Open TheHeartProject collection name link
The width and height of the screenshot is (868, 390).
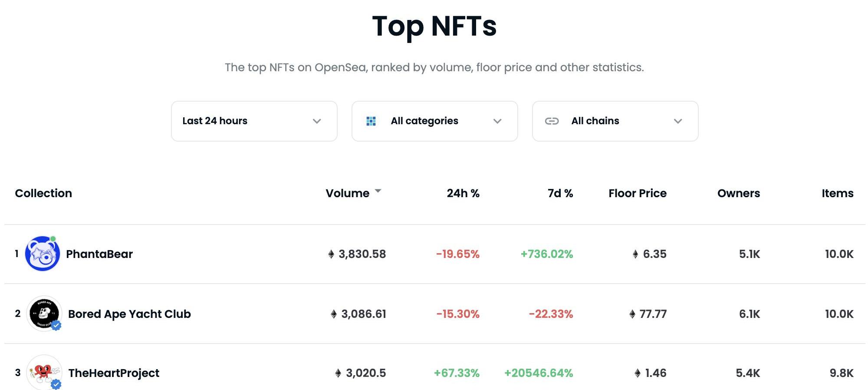(x=114, y=373)
